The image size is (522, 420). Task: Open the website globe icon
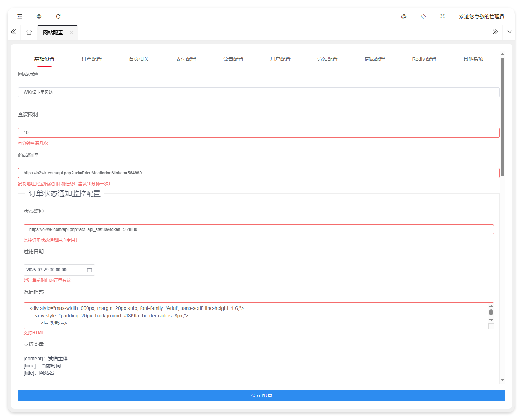(39, 16)
